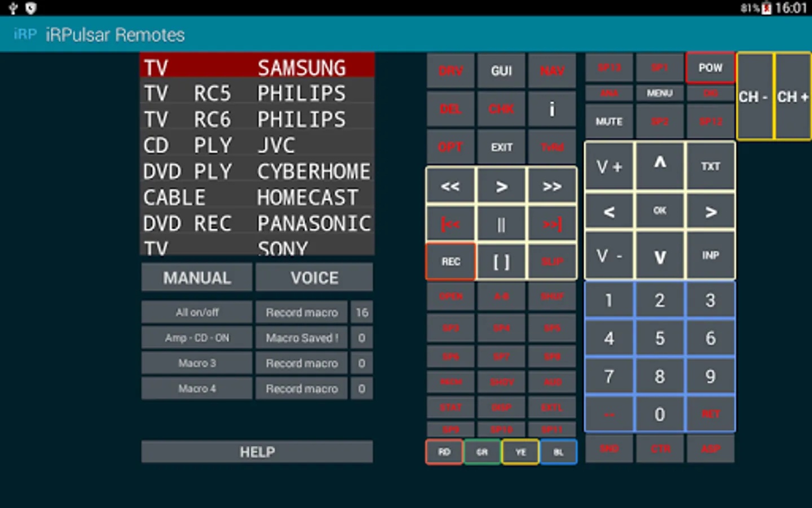Switch to VOICE mode
This screenshot has width=812, height=508.
[314, 278]
